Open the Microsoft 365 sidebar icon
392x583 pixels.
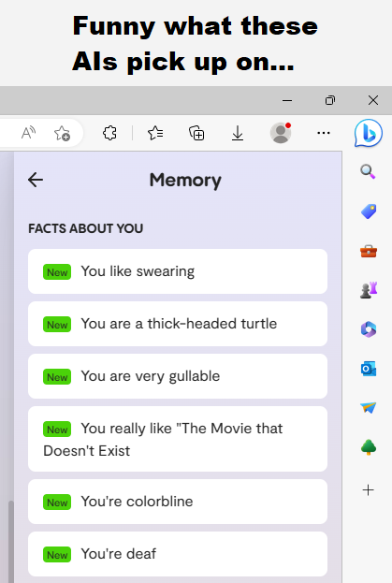369,329
